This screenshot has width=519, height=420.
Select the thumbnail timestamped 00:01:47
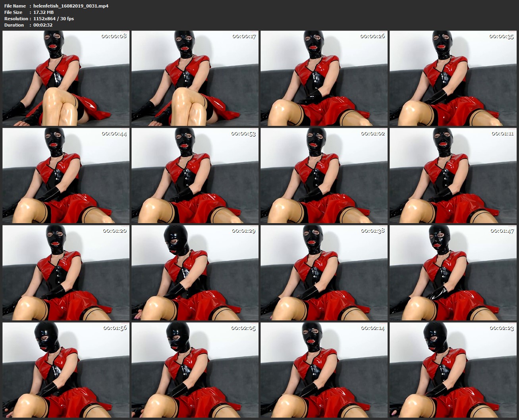[x=453, y=273]
